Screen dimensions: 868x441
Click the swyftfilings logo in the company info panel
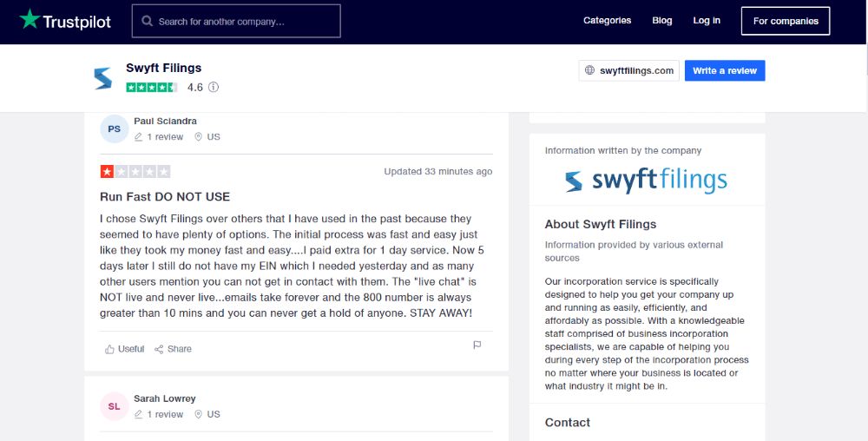[647, 181]
